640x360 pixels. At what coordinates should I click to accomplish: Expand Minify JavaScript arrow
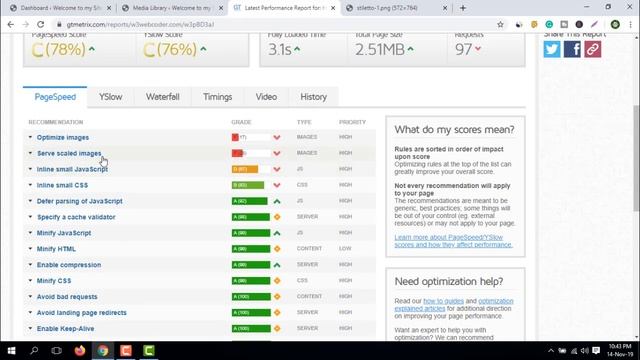30,233
